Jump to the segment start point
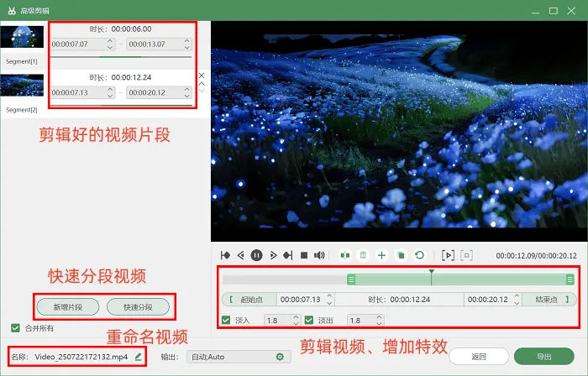 225,255
